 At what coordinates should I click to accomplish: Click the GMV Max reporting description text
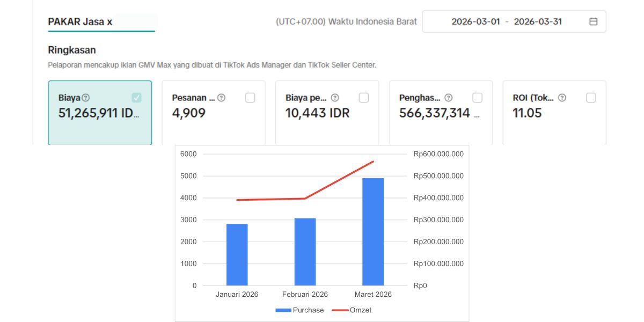click(x=212, y=65)
